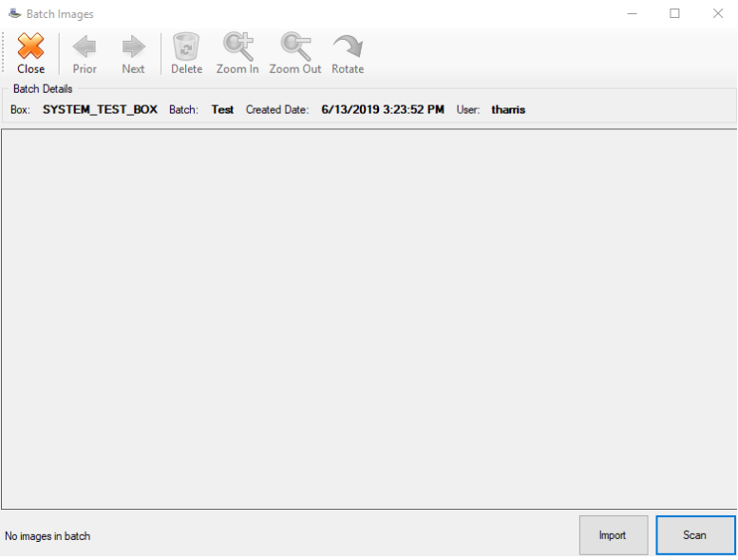
Task: Click the Import button
Action: tap(614, 535)
